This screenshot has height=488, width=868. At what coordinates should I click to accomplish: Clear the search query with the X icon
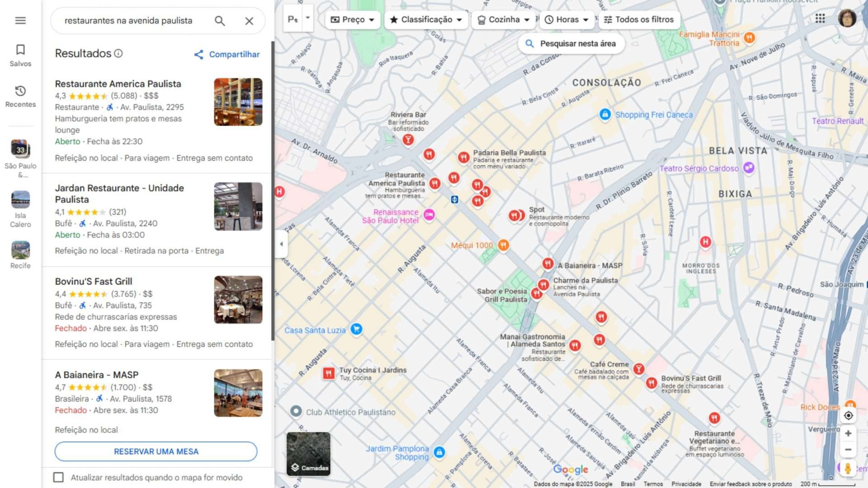coord(249,21)
